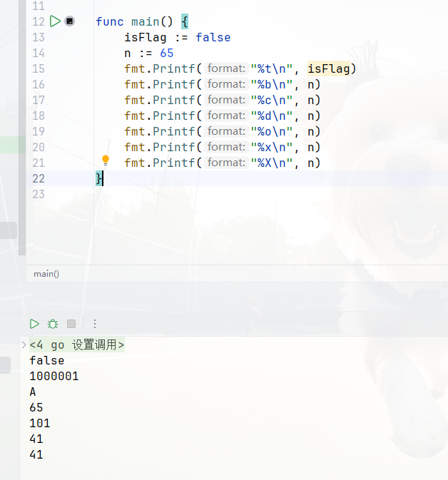
Task: Click the "%b\n" format string
Action: pos(272,84)
